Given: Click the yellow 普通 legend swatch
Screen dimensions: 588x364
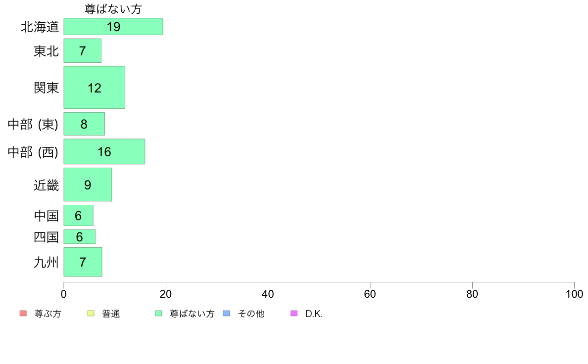Looking at the screenshot, I should 91,314.
